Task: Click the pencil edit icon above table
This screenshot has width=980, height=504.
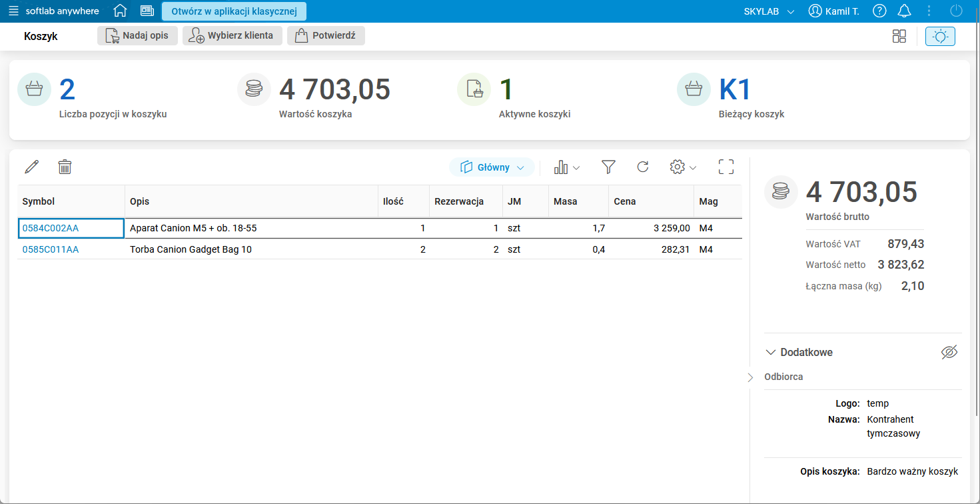Action: pos(31,167)
